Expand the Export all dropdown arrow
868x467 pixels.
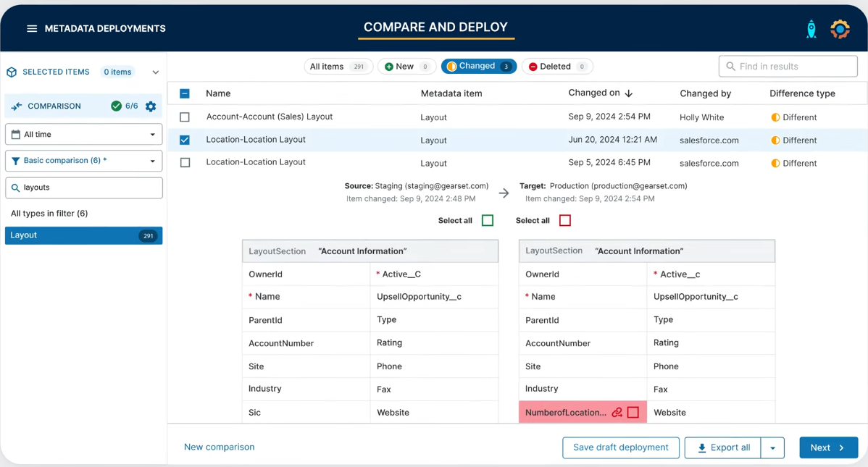(772, 448)
